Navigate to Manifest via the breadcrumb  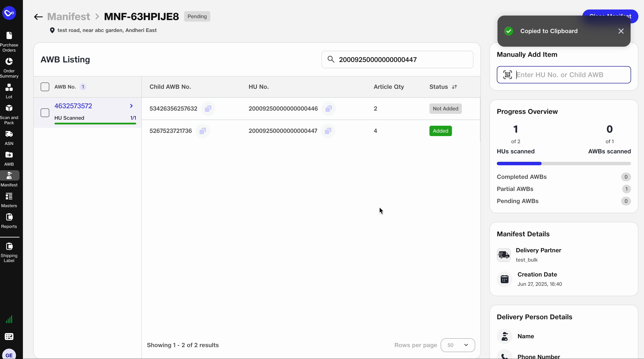click(69, 16)
